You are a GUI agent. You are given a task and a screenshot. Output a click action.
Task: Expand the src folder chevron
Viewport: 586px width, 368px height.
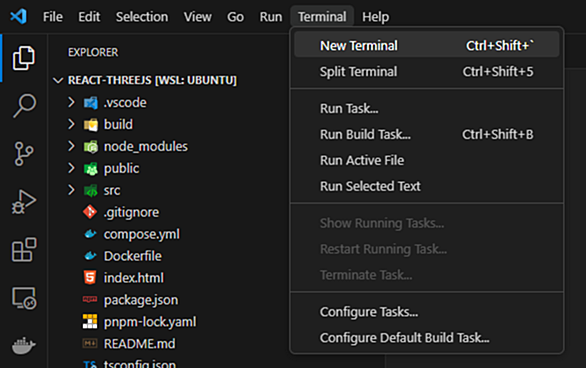[x=71, y=190]
